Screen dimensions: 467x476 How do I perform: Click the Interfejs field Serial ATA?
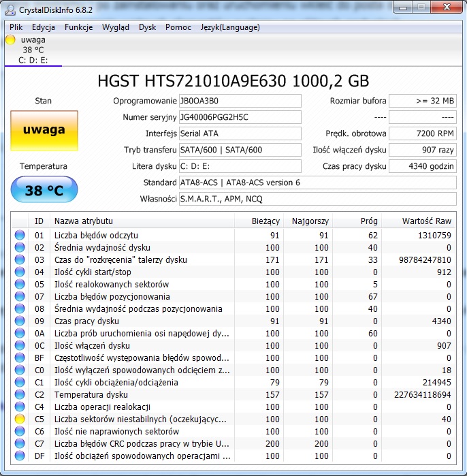coord(240,133)
